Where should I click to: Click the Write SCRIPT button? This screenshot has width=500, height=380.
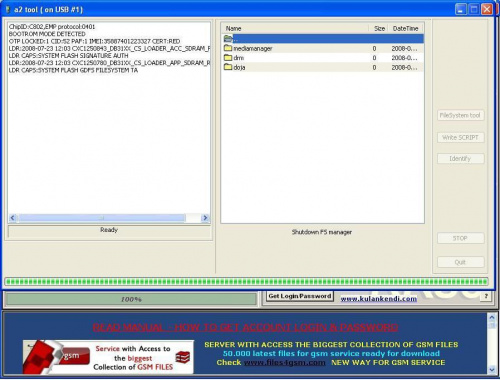460,137
